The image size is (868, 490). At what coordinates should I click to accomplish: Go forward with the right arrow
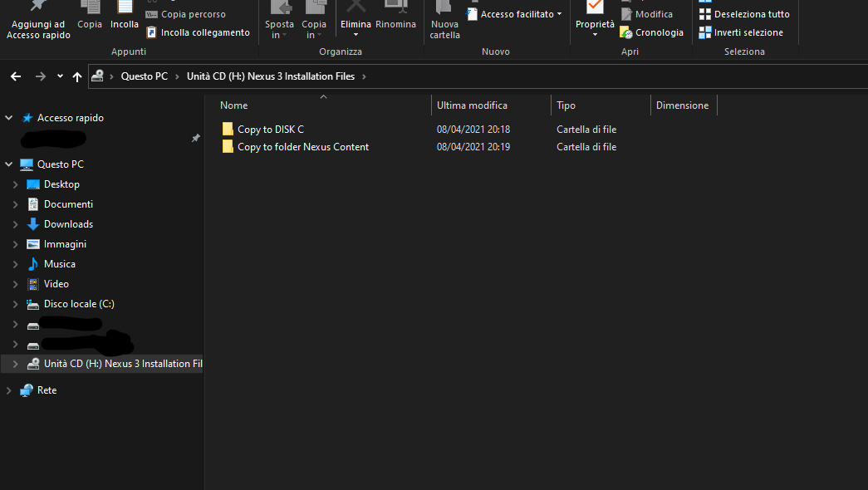[x=41, y=76]
